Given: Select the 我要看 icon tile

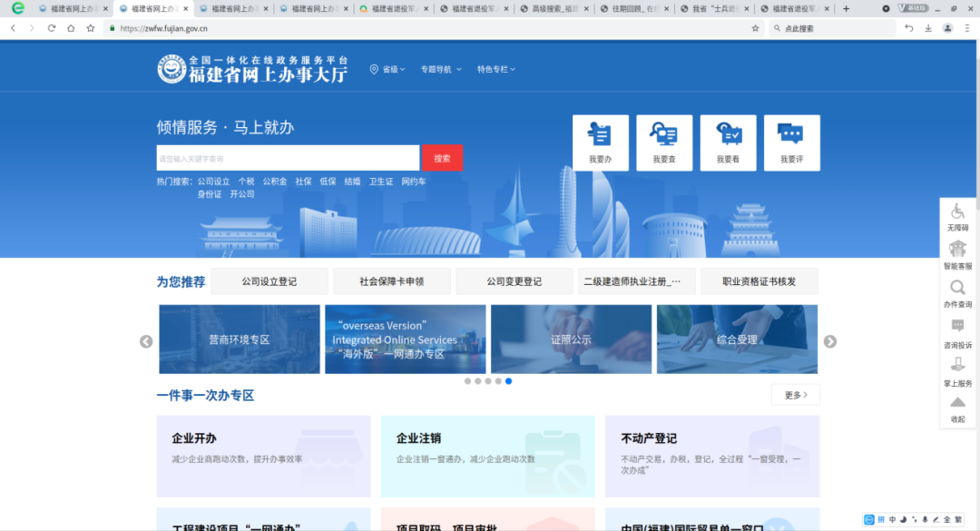Looking at the screenshot, I should [728, 143].
